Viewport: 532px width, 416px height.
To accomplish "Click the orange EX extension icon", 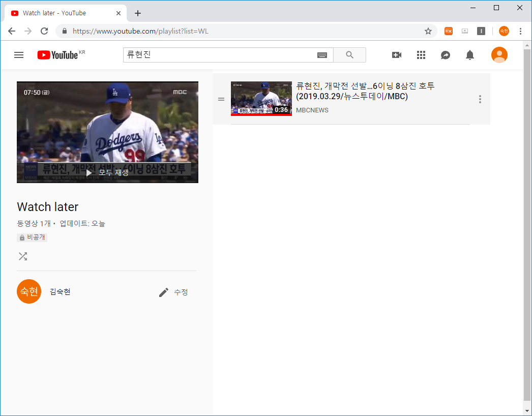I will pyautogui.click(x=449, y=31).
